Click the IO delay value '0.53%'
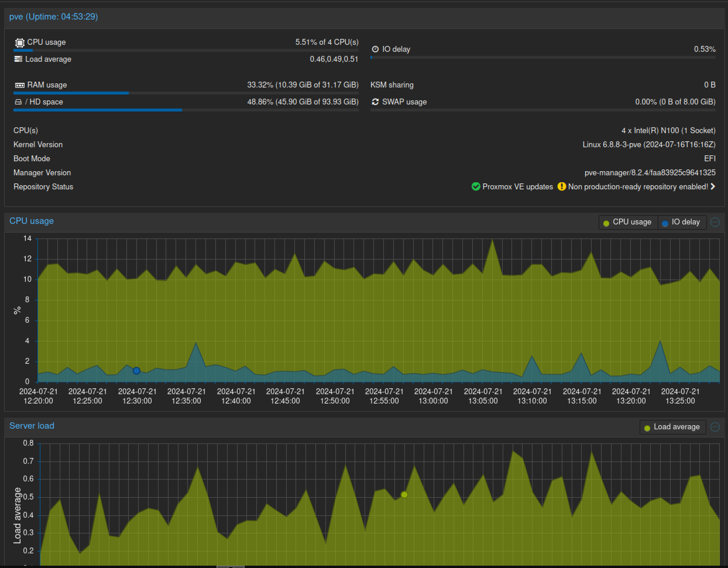This screenshot has height=568, width=728. tap(705, 49)
